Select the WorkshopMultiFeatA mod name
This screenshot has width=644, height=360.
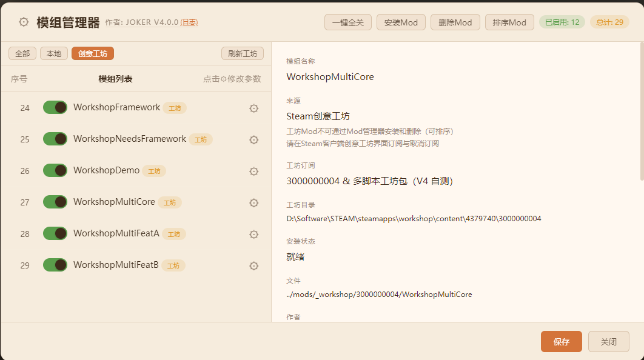pos(116,233)
